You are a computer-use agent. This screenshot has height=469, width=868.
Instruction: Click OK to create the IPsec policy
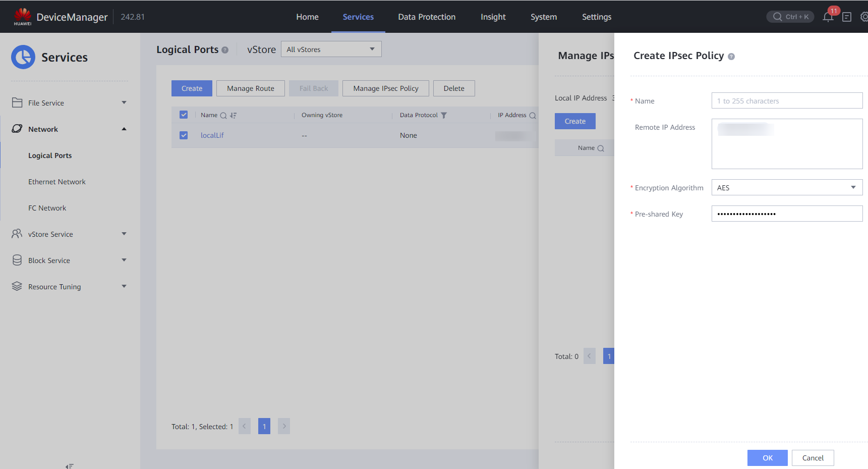point(767,458)
